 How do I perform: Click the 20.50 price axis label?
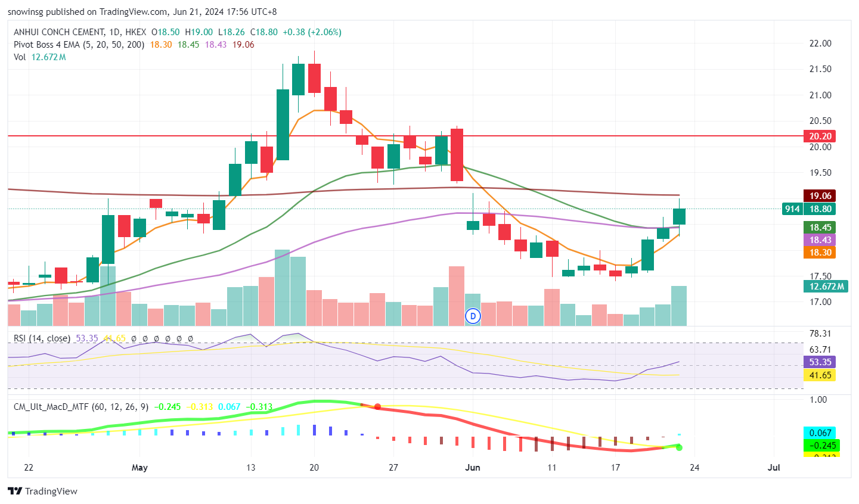pos(820,121)
